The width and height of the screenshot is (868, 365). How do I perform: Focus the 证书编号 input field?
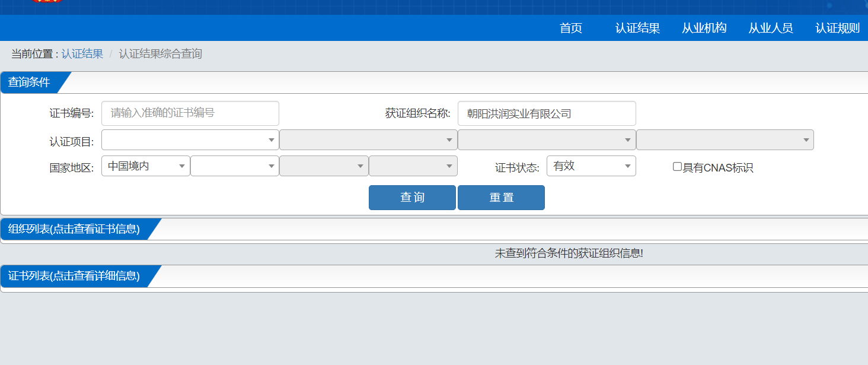tap(190, 113)
